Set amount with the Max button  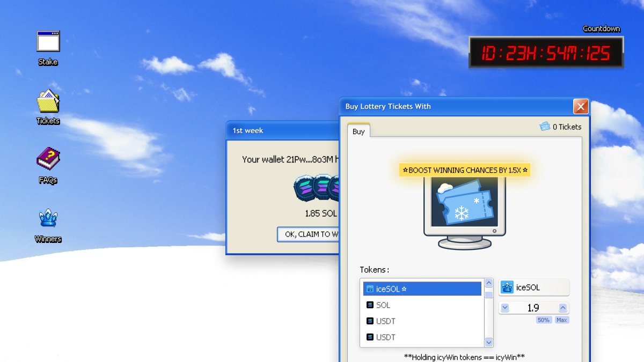coord(561,320)
